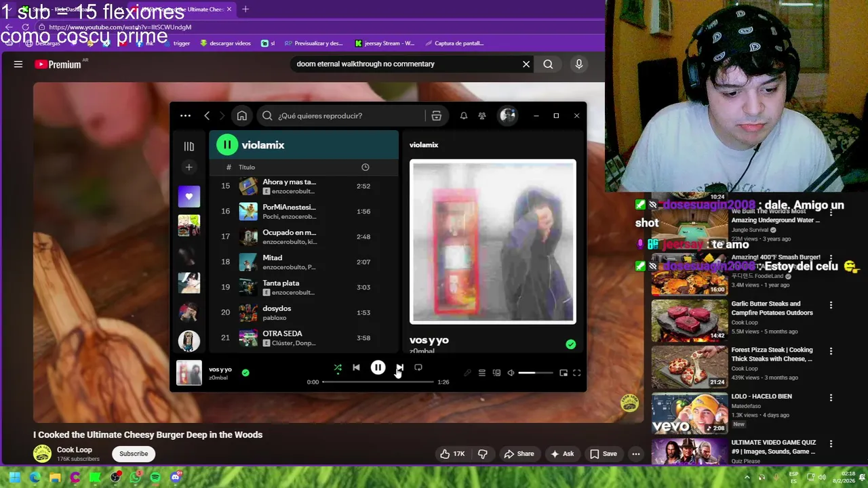Select track 21 OTRA SEDA
The height and width of the screenshot is (488, 868).
click(304, 338)
